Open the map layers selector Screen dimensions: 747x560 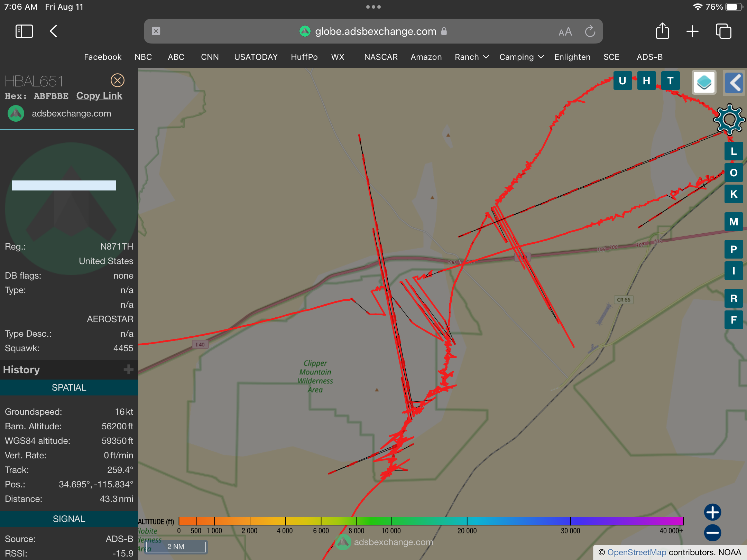pyautogui.click(x=704, y=83)
